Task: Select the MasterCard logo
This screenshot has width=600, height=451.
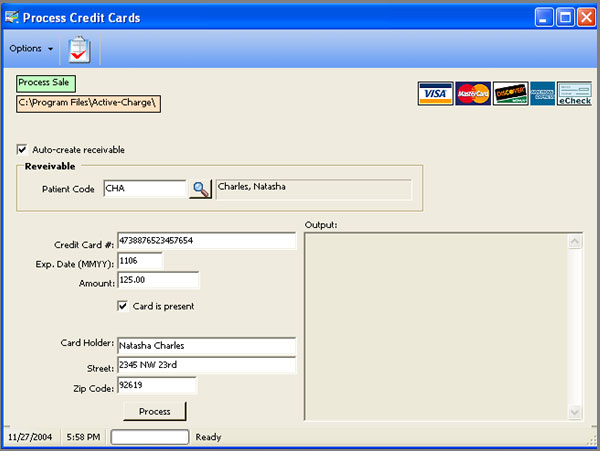Action: point(472,94)
